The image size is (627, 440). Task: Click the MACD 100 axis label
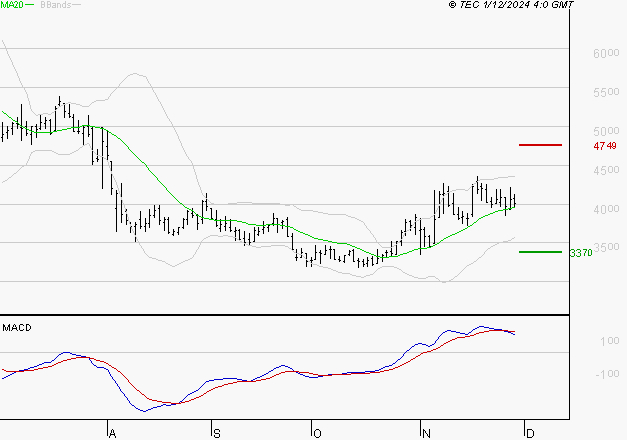[610, 341]
